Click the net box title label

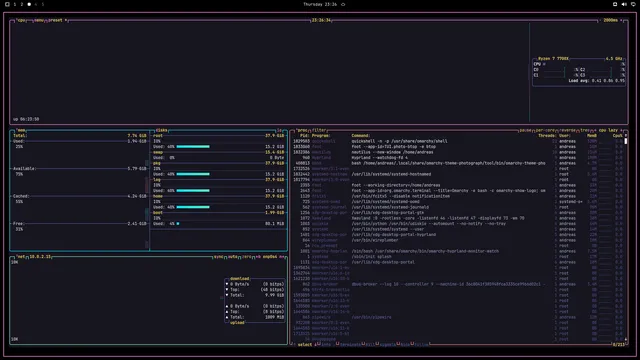click(x=21, y=257)
